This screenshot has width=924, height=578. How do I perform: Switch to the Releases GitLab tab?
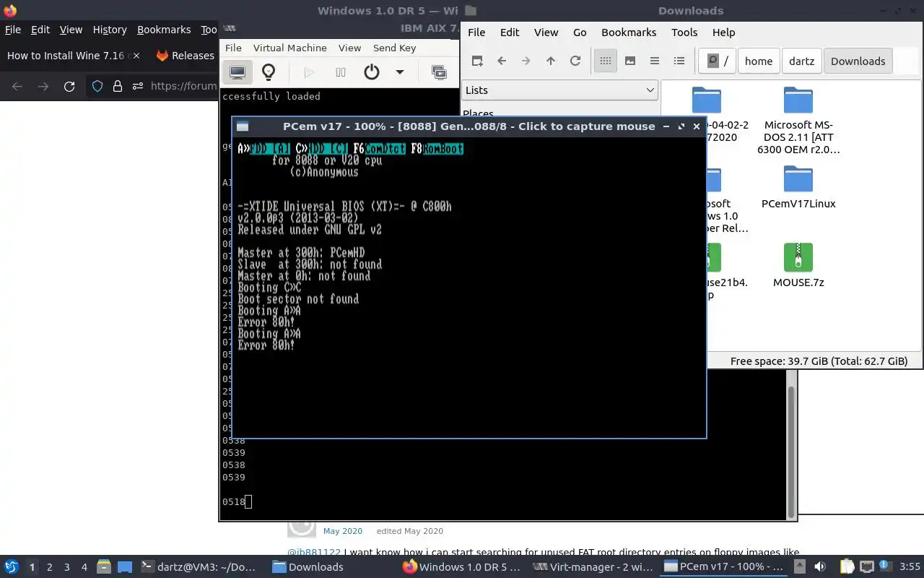184,56
